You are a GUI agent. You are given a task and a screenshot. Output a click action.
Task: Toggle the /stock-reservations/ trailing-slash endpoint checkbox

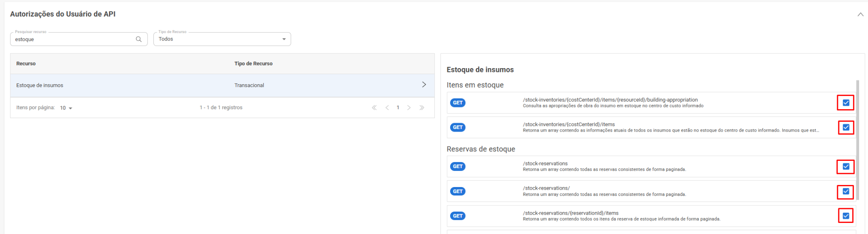pos(846,191)
